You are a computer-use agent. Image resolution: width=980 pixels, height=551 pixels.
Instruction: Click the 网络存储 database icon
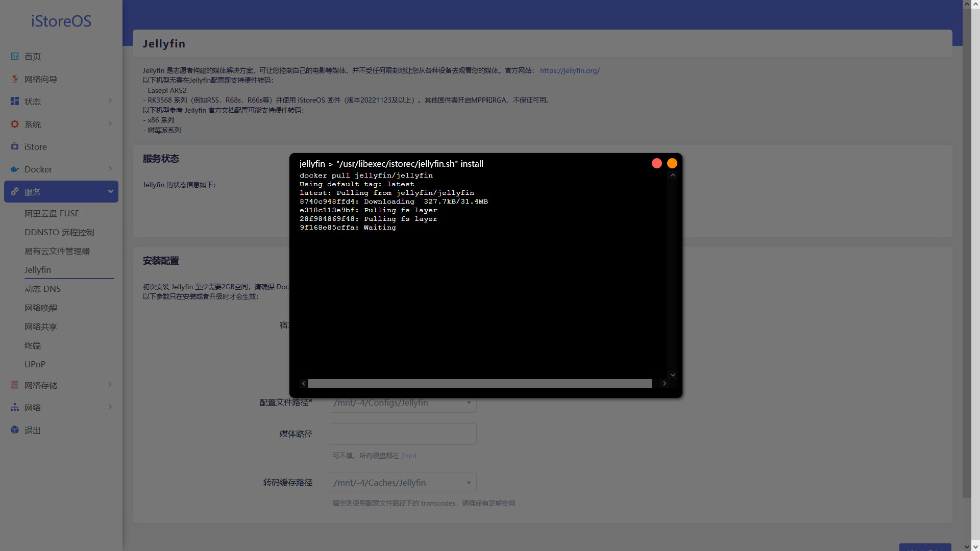pos(15,385)
